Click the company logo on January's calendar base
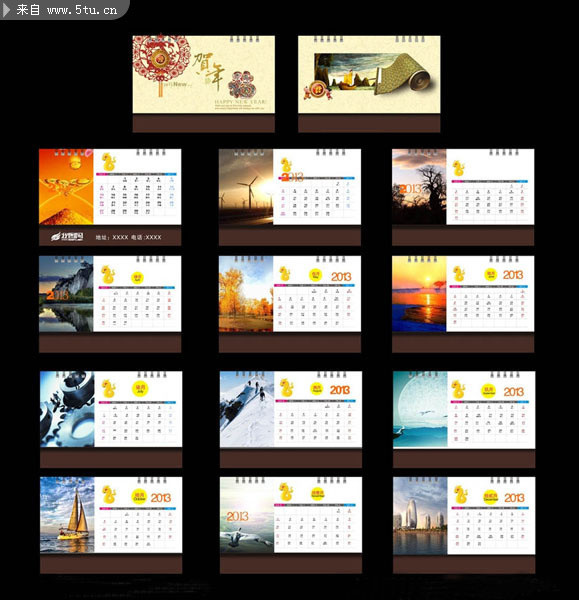The width and height of the screenshot is (579, 600). 67,237
